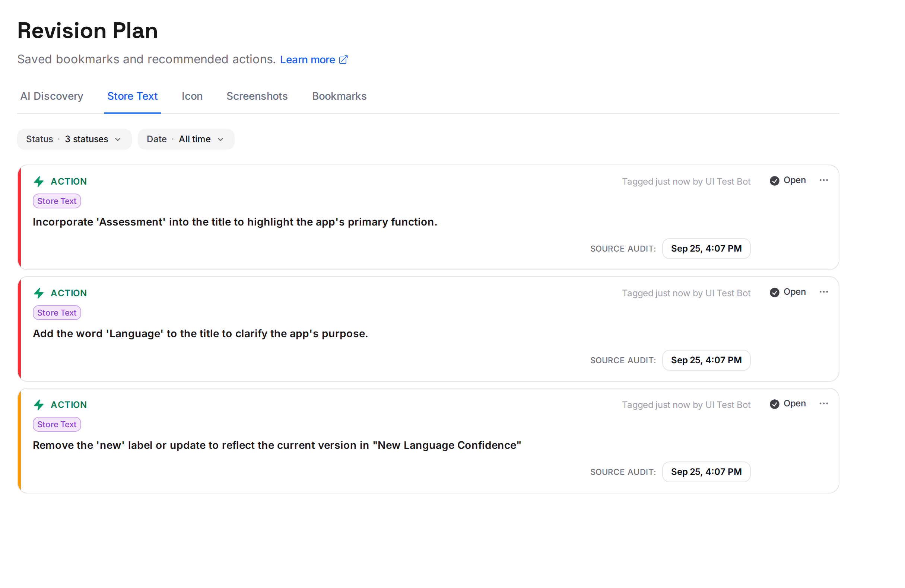905x588 pixels.
Task: Follow the Learn more link
Action: 308,60
